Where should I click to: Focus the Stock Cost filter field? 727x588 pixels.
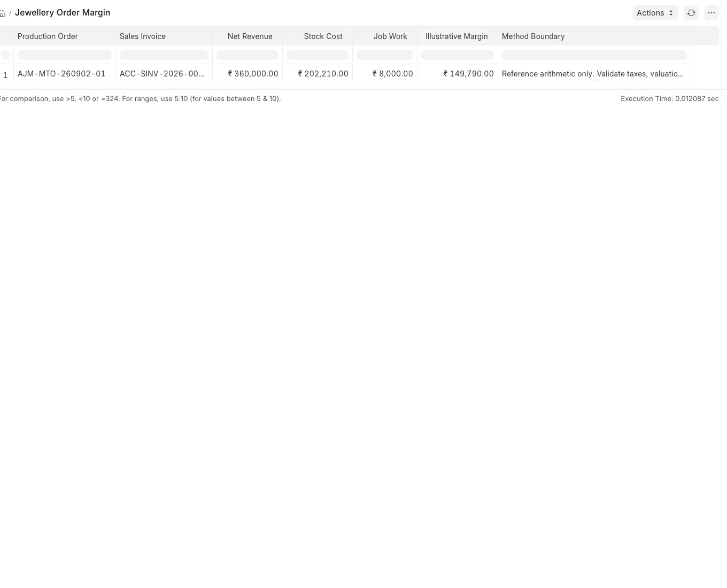[318, 55]
